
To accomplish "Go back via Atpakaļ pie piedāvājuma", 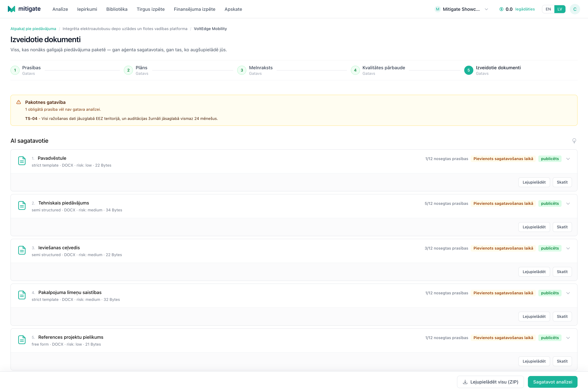I will 33,29.
